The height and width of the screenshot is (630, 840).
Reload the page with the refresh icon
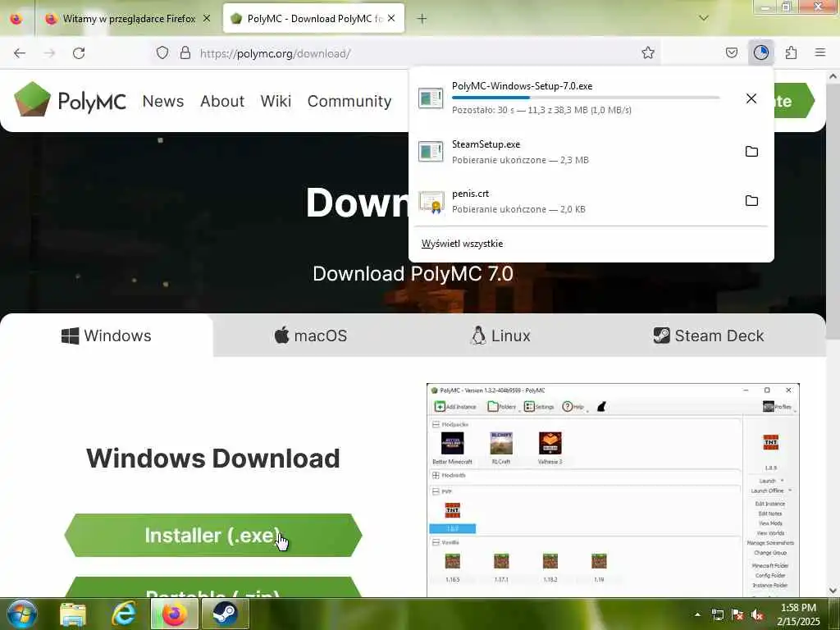tap(79, 53)
